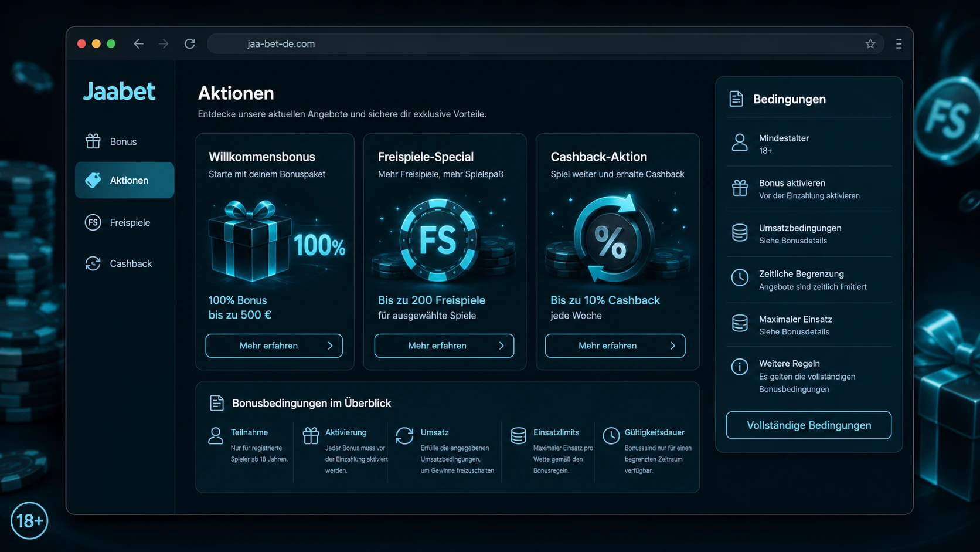Open Vollständige Bedingungen
The image size is (980, 552).
809,425
